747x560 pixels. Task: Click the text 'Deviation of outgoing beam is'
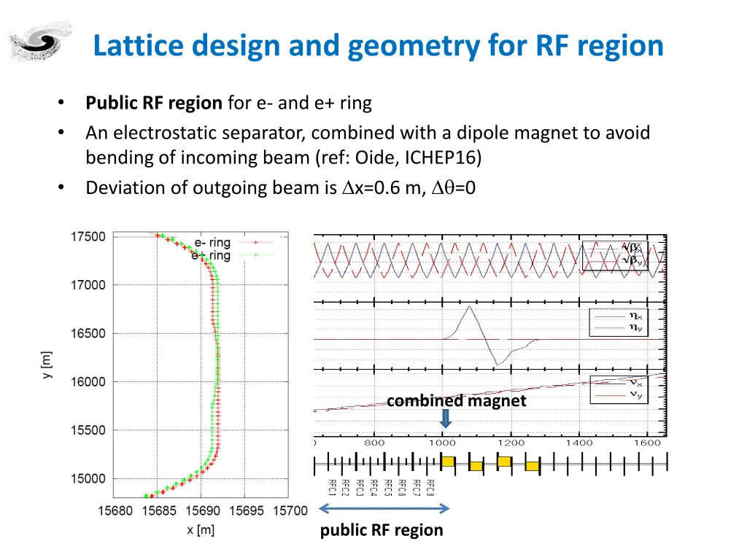tap(211, 187)
